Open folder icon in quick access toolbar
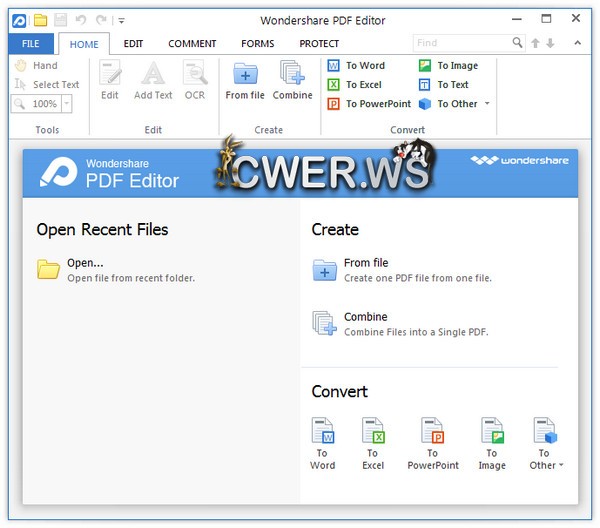The image size is (600, 528). coord(40,20)
